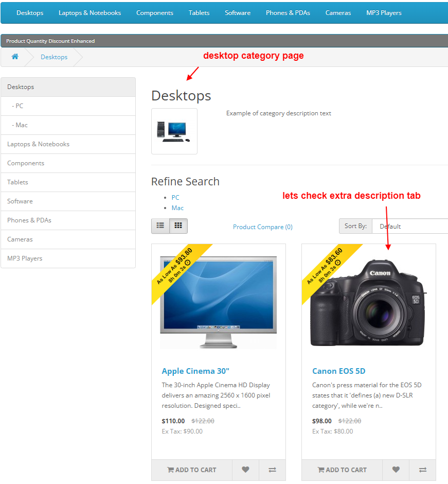This screenshot has height=484, width=448.
Task: Open the Components menu
Action: click(x=154, y=12)
